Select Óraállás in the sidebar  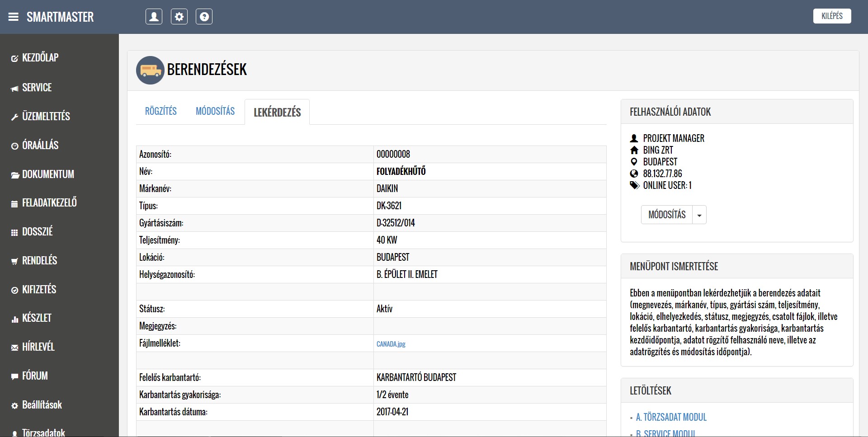click(40, 145)
